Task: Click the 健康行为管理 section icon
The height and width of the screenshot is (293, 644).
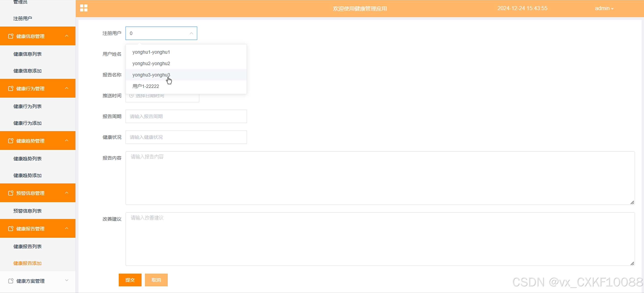Action: point(11,89)
